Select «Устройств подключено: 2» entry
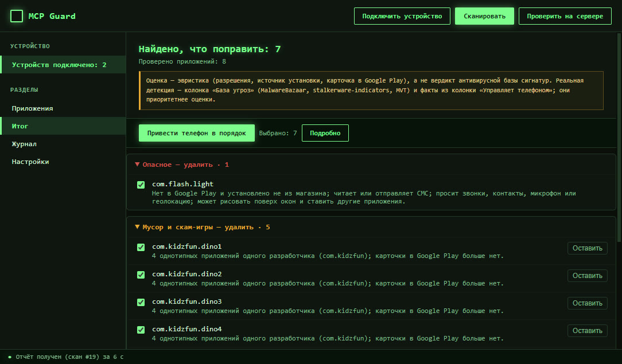 (63, 65)
